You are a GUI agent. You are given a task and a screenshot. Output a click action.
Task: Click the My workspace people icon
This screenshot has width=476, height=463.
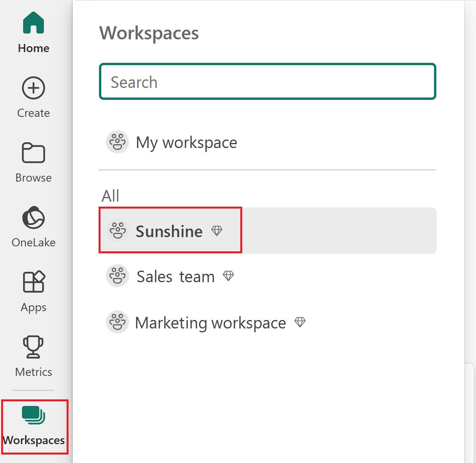click(117, 142)
